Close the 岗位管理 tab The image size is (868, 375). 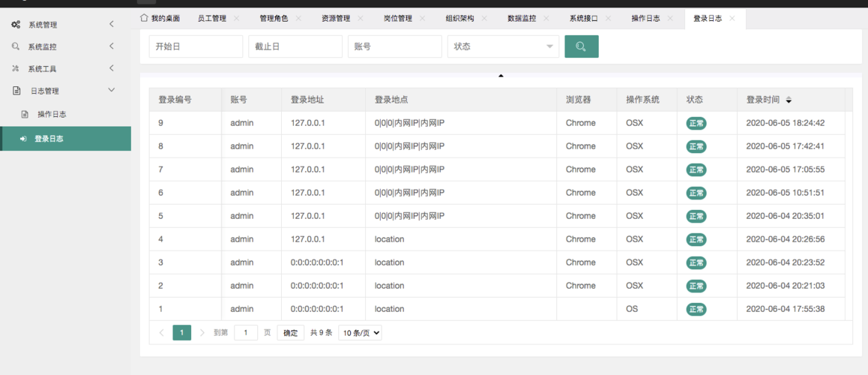pos(422,18)
